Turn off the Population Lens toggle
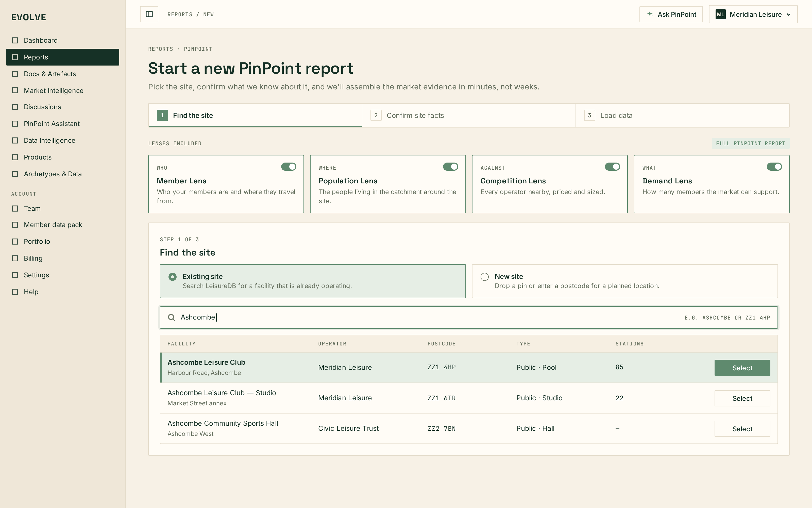The width and height of the screenshot is (812, 508). point(450,167)
